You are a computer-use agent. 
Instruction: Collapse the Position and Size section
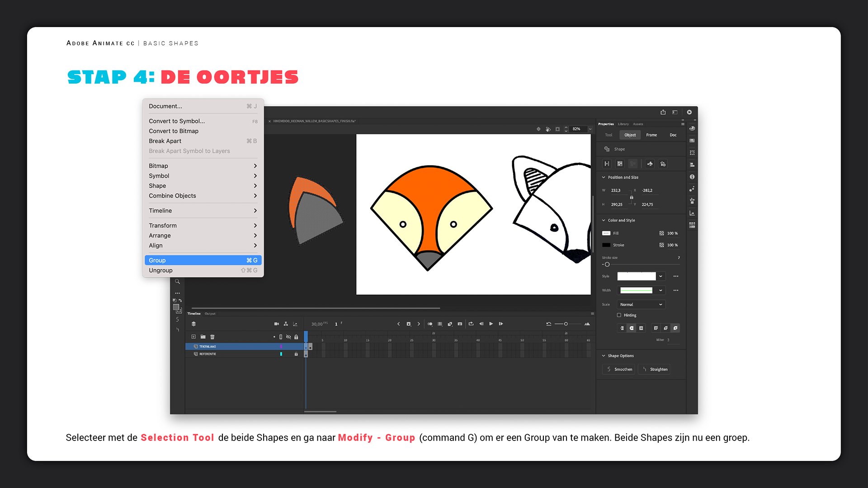point(604,177)
